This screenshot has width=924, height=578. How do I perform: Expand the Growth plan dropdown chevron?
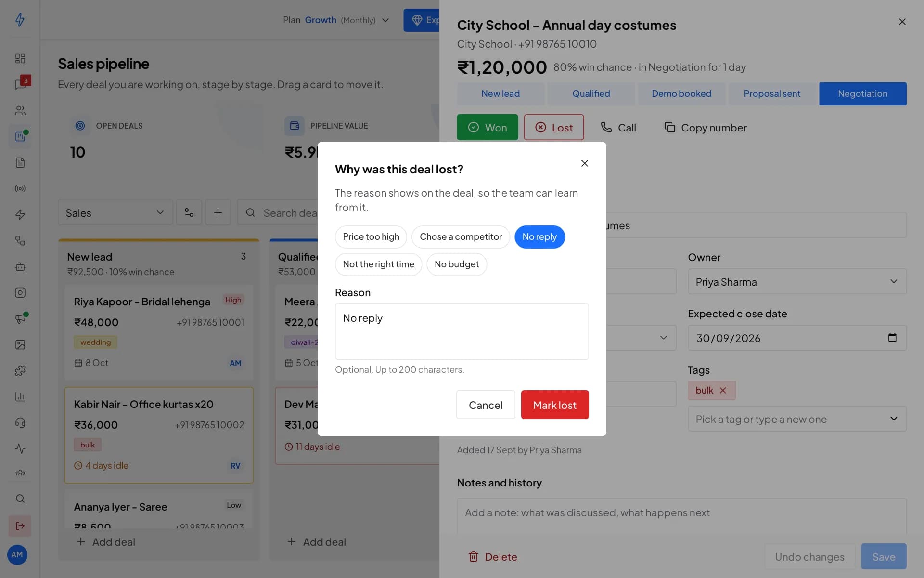[x=385, y=20]
